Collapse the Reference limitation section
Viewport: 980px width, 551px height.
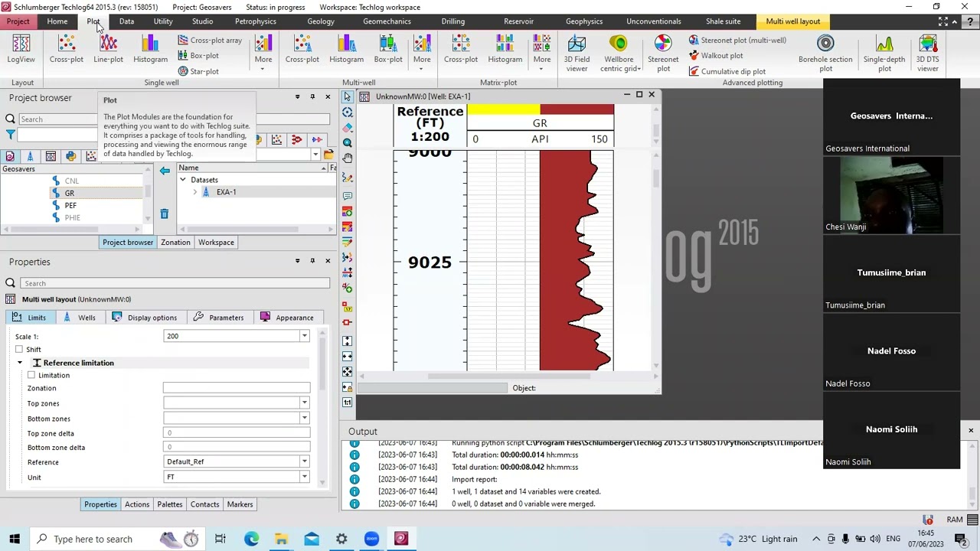pos(20,363)
